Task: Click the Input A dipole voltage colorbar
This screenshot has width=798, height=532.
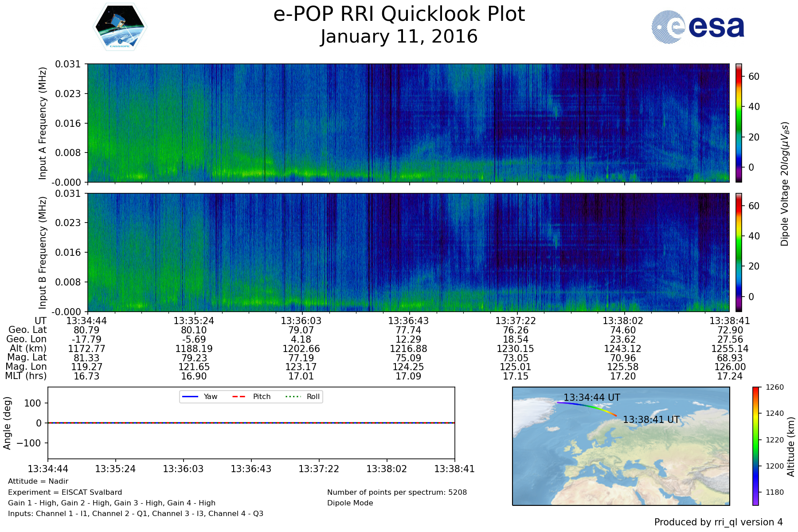Action: pos(739,123)
